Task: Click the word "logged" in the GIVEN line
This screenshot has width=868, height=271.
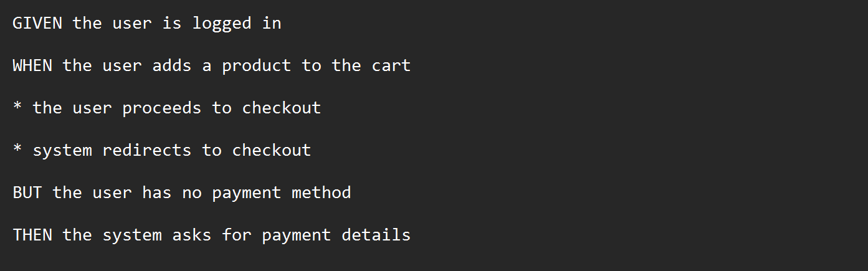Action: pyautogui.click(x=221, y=24)
